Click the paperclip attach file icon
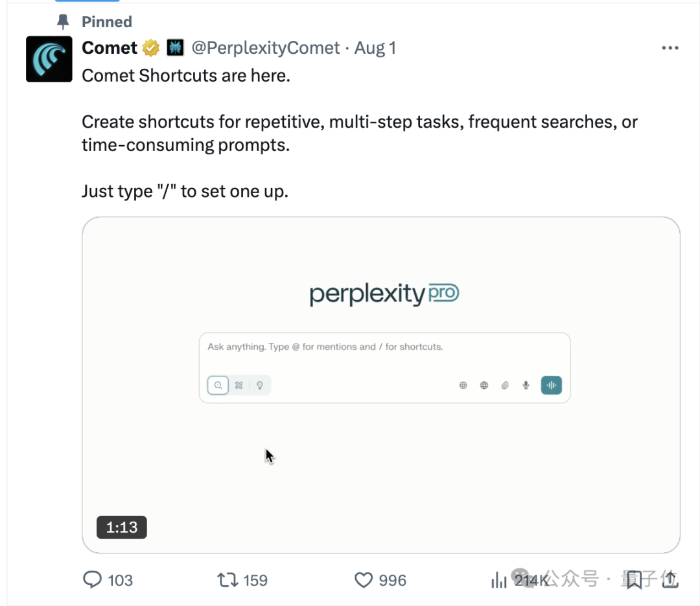The height and width of the screenshot is (606, 700). click(x=505, y=385)
